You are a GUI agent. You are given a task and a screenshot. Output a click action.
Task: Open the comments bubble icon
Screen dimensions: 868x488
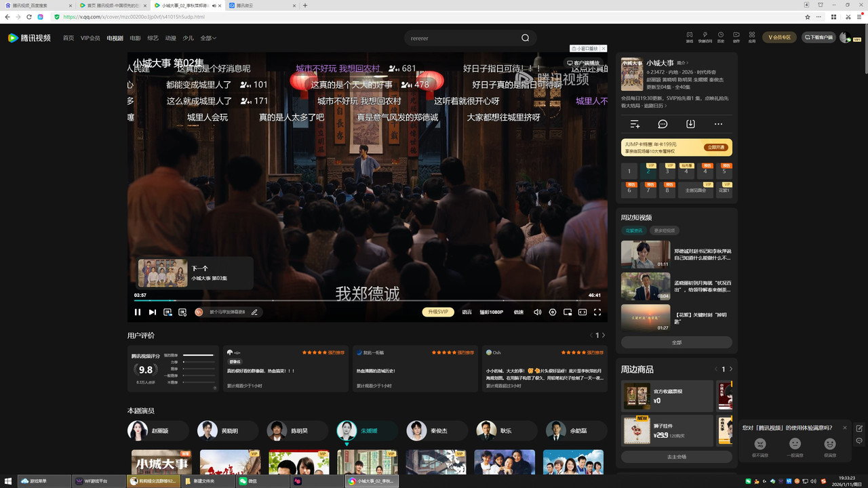coord(663,124)
